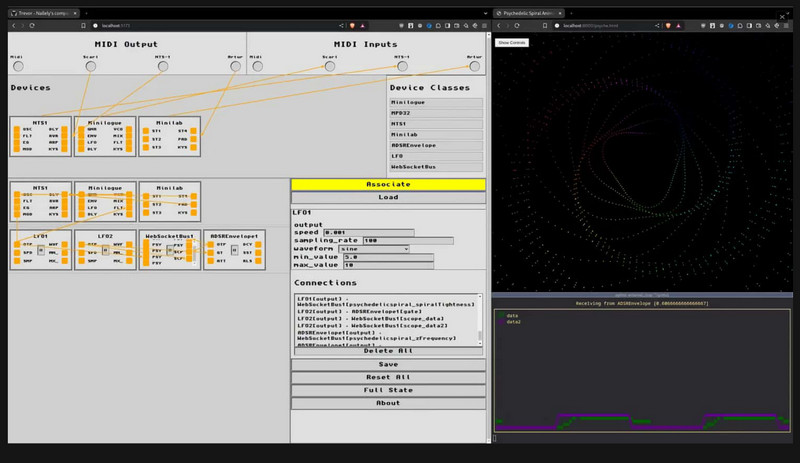Click the RLS port square on ADSREnvelope1
Viewport: 800px width, 463px height.
pyautogui.click(x=258, y=261)
